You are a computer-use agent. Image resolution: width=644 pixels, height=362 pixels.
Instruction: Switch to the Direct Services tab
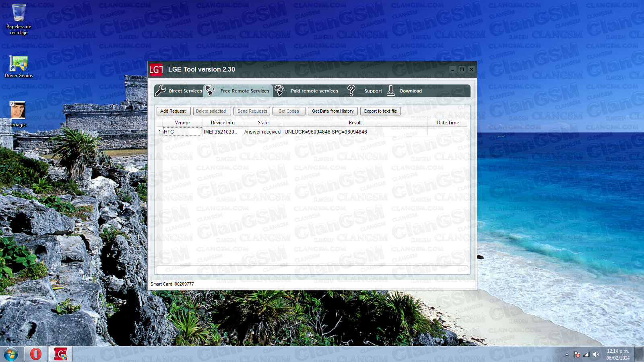point(179,91)
